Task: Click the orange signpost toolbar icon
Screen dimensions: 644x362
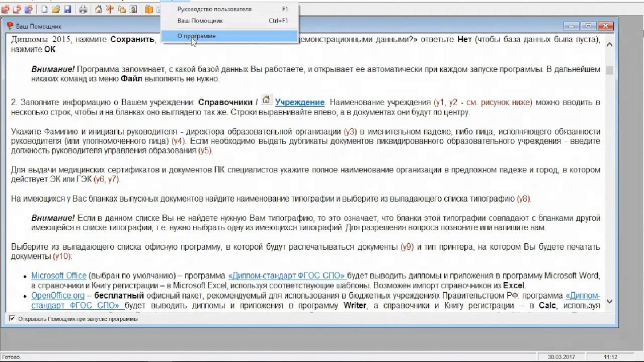Action: point(110,10)
